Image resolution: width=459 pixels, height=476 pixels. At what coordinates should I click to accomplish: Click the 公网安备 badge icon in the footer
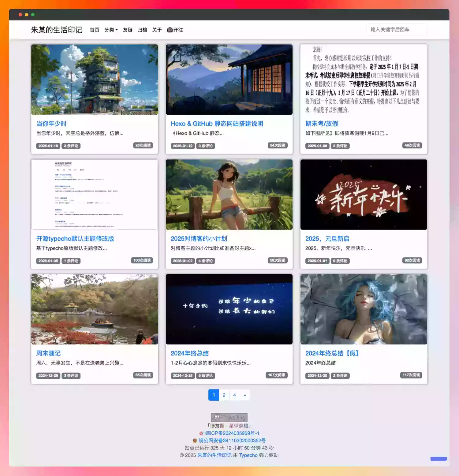tap(195, 440)
